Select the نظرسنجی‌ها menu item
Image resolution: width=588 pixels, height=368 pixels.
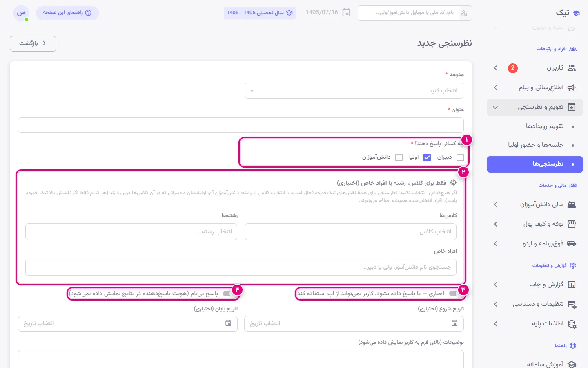pos(535,164)
